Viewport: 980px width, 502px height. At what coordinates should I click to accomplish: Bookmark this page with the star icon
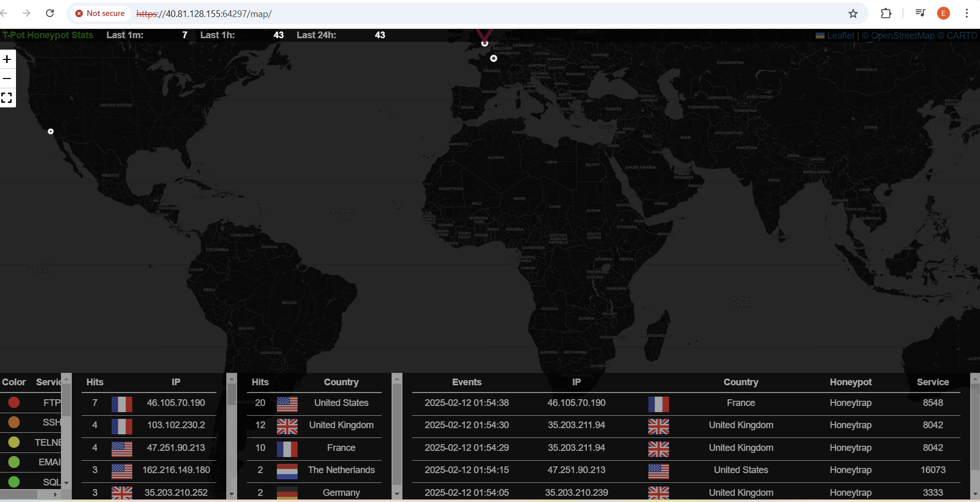pyautogui.click(x=853, y=13)
